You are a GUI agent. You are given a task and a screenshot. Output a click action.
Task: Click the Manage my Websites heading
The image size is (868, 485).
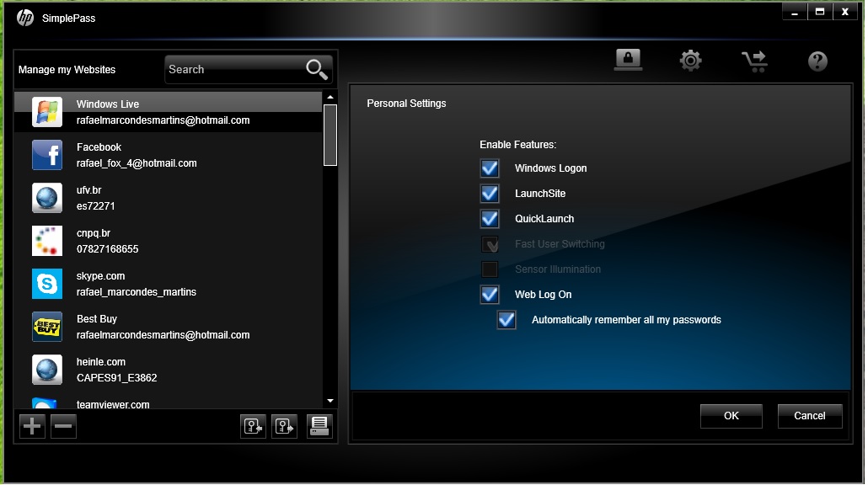67,70
